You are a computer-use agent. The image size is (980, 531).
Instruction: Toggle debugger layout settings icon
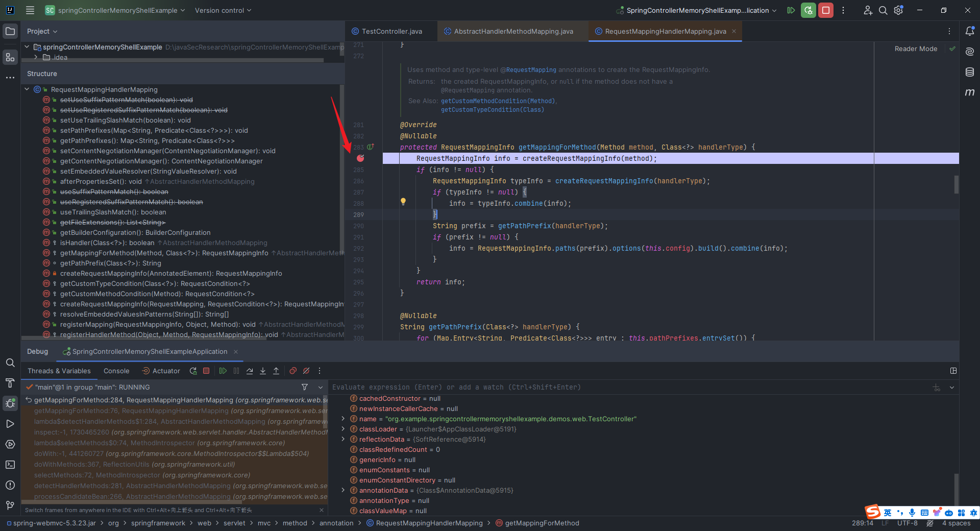click(953, 371)
